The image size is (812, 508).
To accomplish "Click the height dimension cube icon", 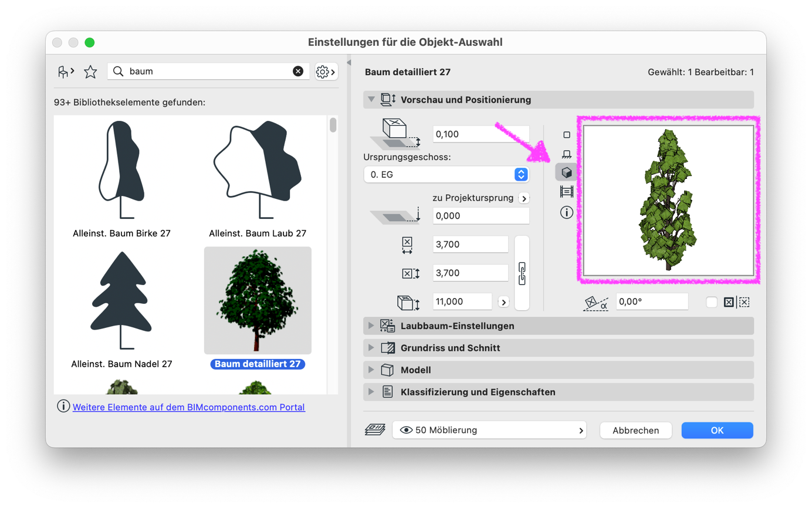I will [x=407, y=303].
